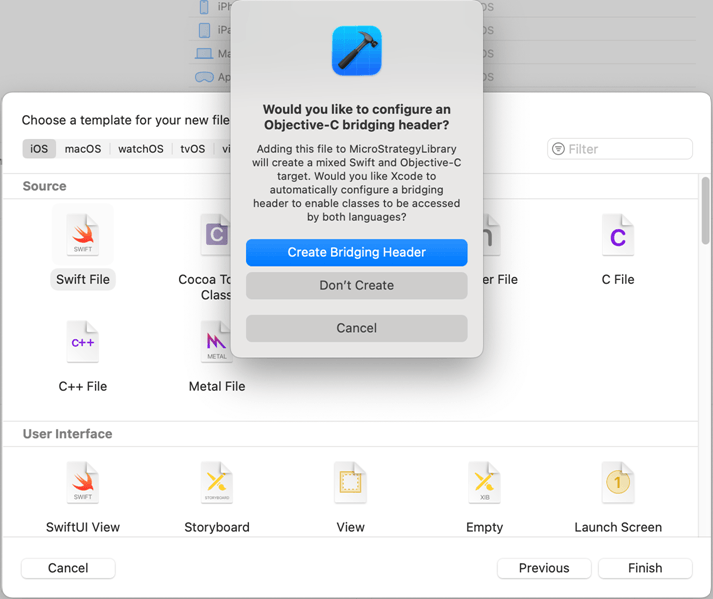Cancel the new file template sheet

tap(68, 568)
